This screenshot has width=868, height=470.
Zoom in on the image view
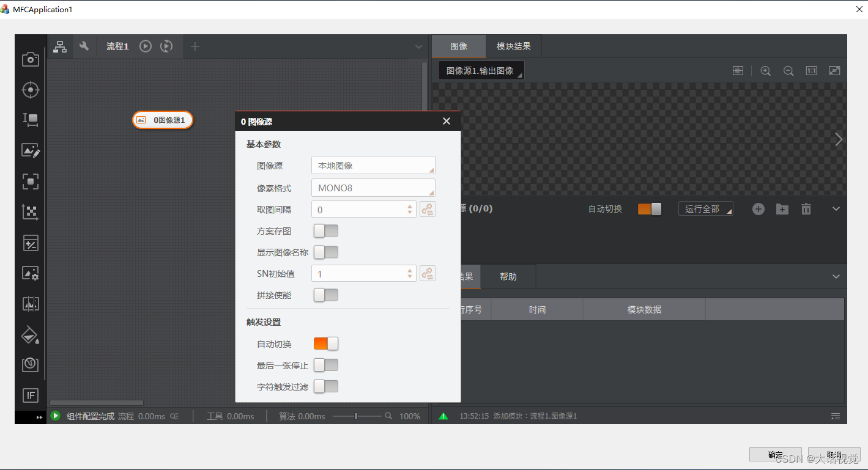click(x=765, y=71)
